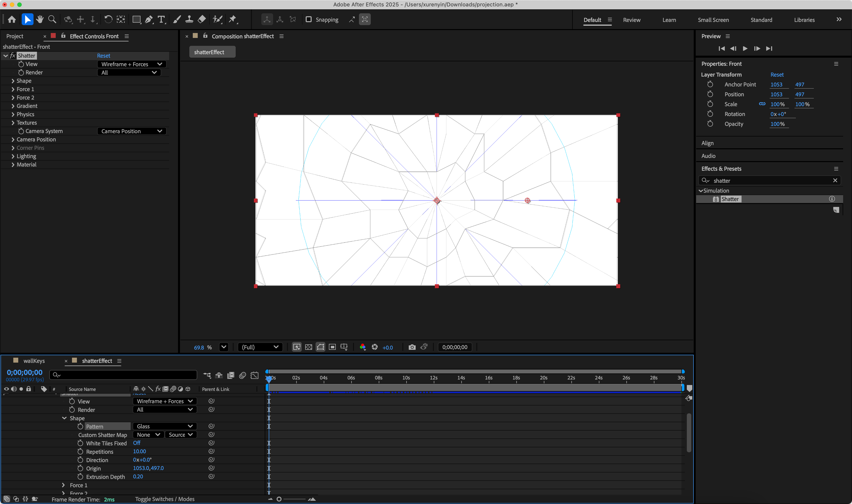Switch to the wallKeys timeline tab
The width and height of the screenshot is (852, 504).
point(34,361)
